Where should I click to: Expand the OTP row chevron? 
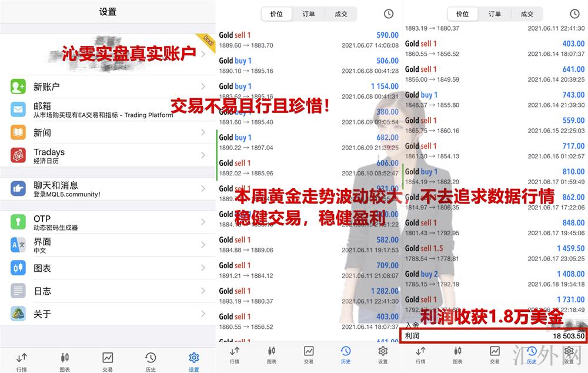coord(203,222)
